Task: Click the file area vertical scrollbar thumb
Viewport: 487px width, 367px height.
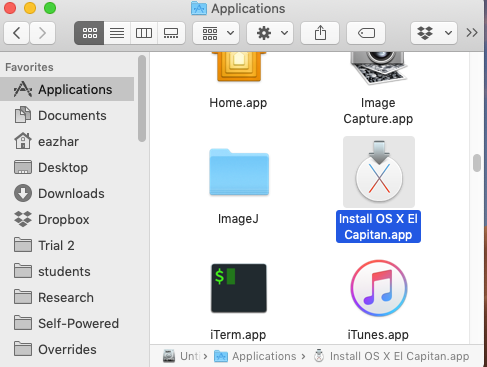Action: point(477,163)
